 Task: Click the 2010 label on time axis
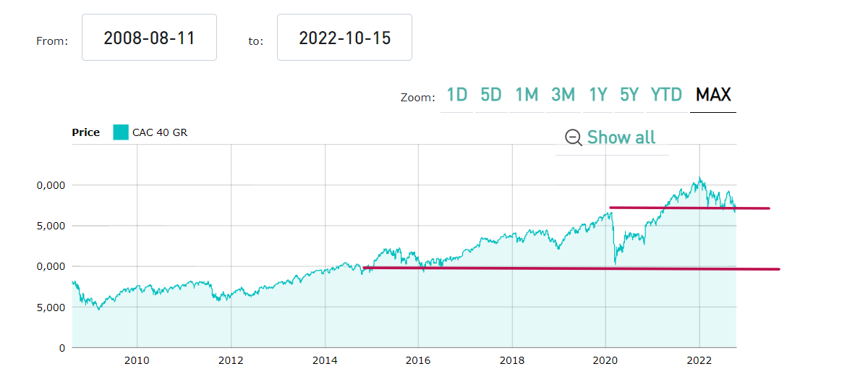[137, 360]
